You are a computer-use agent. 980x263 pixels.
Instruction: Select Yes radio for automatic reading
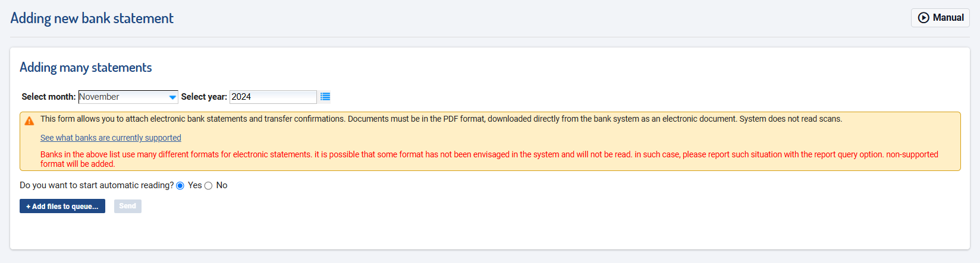point(180,186)
